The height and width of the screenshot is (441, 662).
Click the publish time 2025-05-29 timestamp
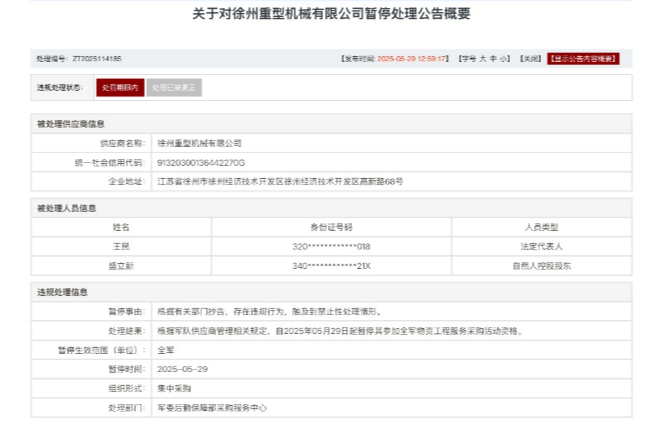coord(419,59)
